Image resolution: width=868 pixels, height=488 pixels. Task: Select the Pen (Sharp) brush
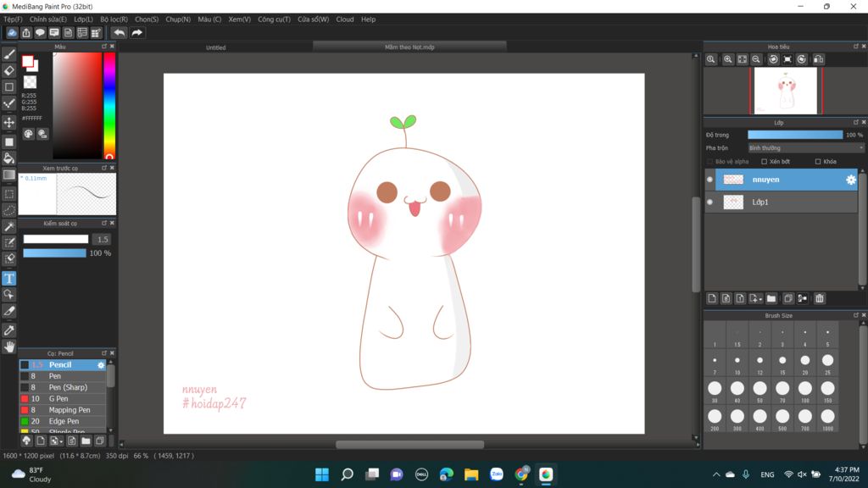coord(63,387)
